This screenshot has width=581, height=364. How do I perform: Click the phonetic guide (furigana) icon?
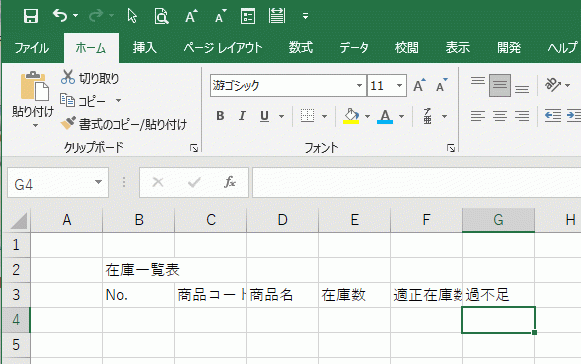(427, 116)
